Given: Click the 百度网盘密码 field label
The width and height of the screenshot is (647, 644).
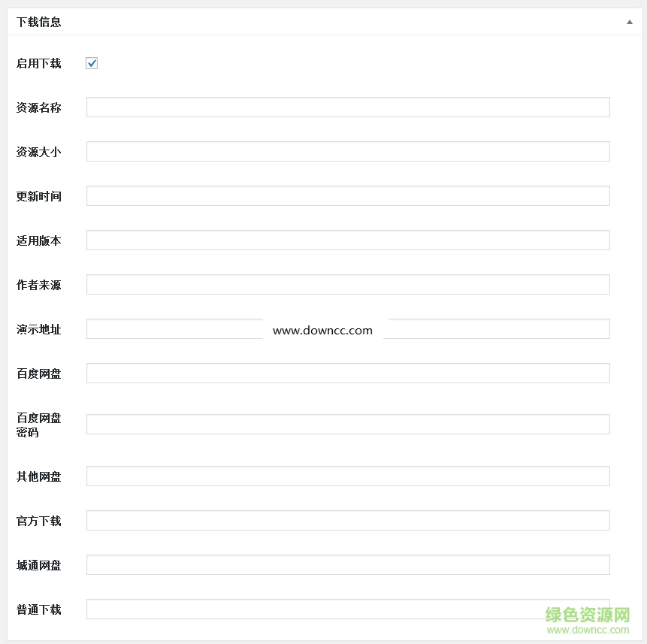Looking at the screenshot, I should click(x=38, y=425).
